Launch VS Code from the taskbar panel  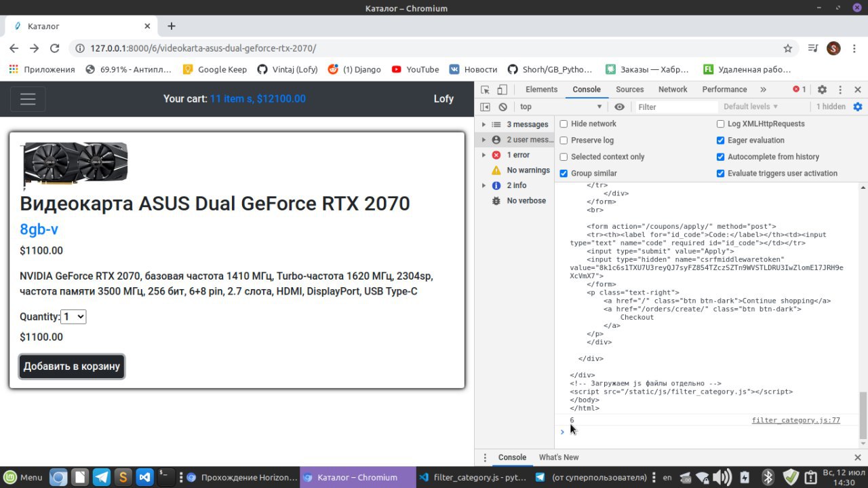point(144,477)
